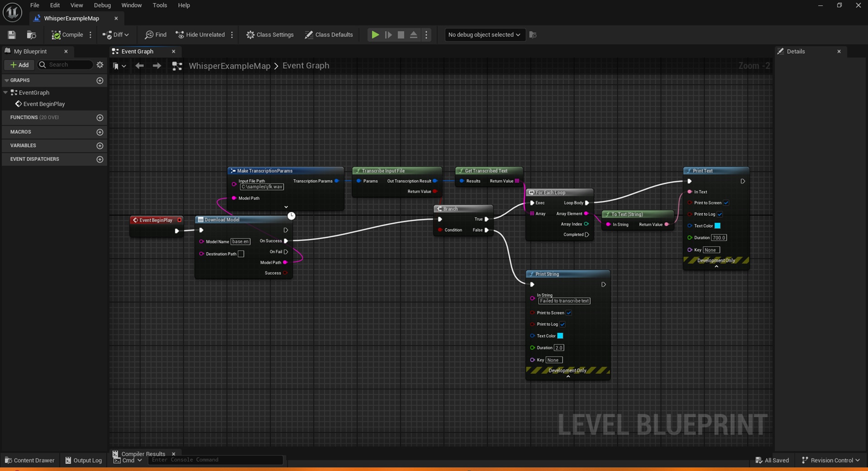The image size is (868, 471).
Task: Click Browse to asset in content browser icon
Action: point(31,35)
